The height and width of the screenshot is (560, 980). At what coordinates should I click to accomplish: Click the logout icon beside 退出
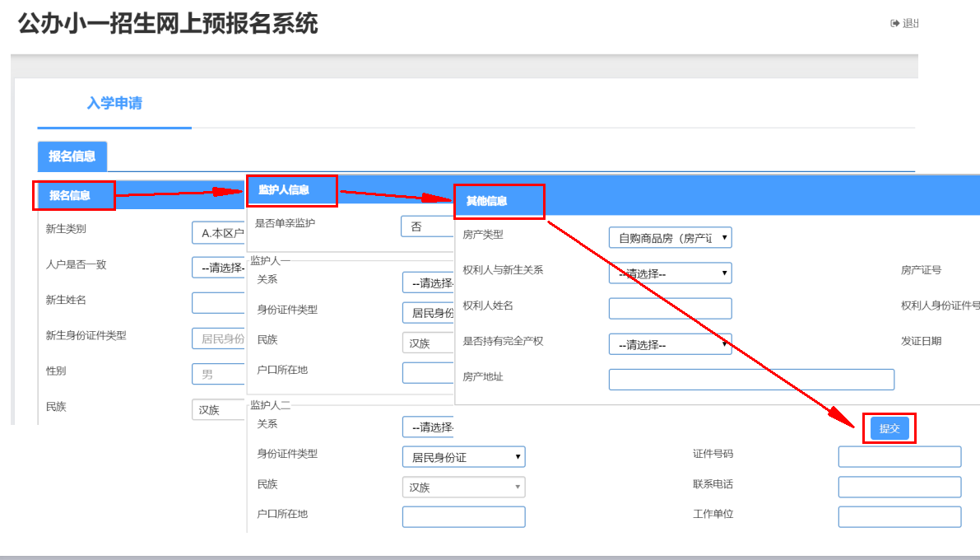pyautogui.click(x=895, y=23)
